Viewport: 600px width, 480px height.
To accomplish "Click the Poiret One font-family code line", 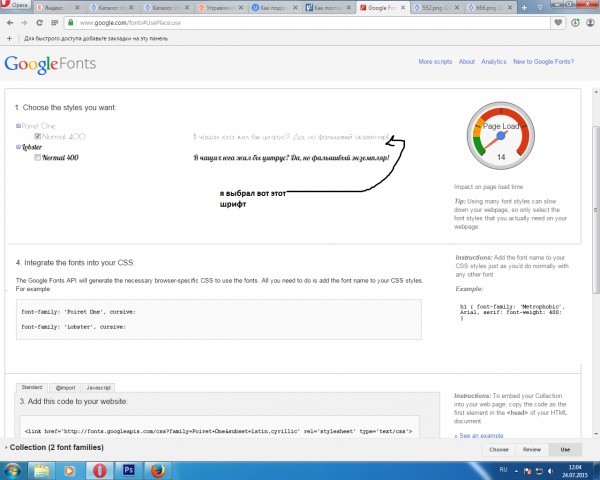I will [x=78, y=312].
